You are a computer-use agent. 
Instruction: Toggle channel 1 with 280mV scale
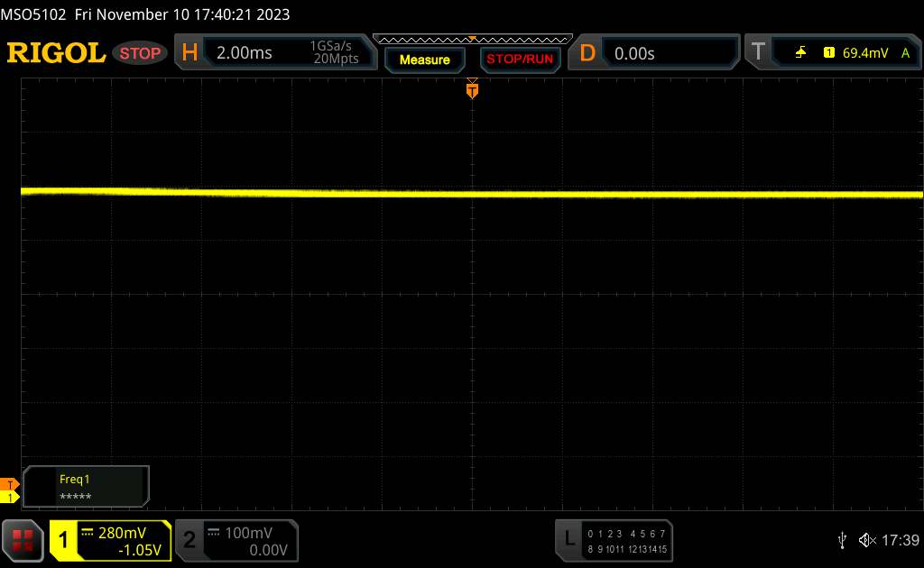click(x=110, y=540)
